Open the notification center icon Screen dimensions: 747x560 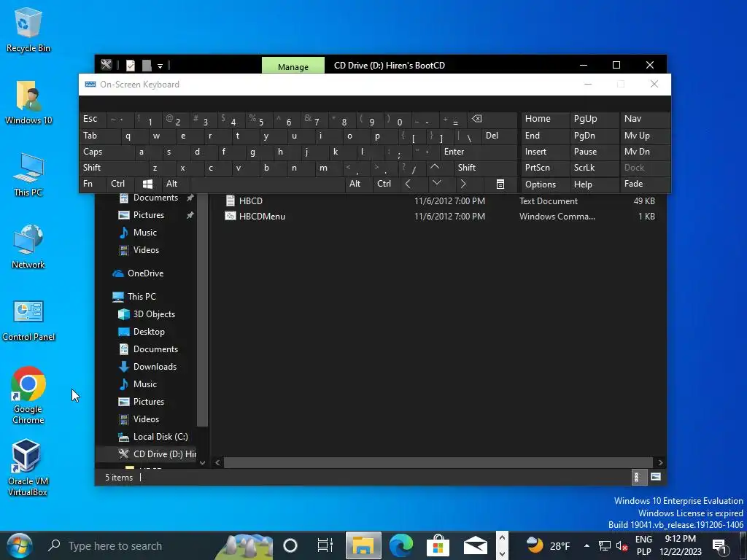tap(719, 546)
